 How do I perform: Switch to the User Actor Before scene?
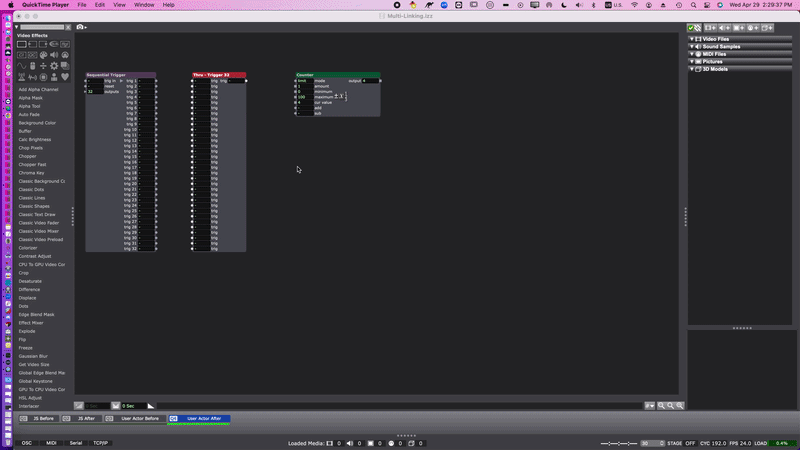pyautogui.click(x=139, y=418)
